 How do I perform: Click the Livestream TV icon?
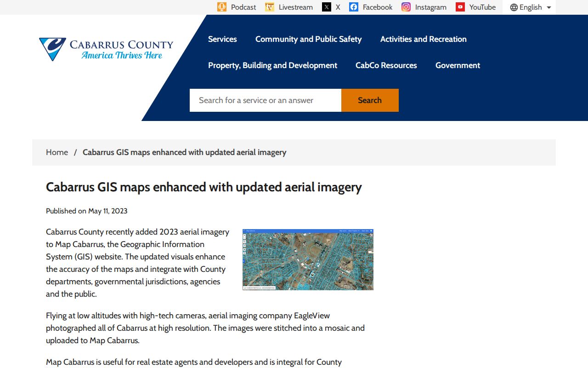[x=270, y=7]
